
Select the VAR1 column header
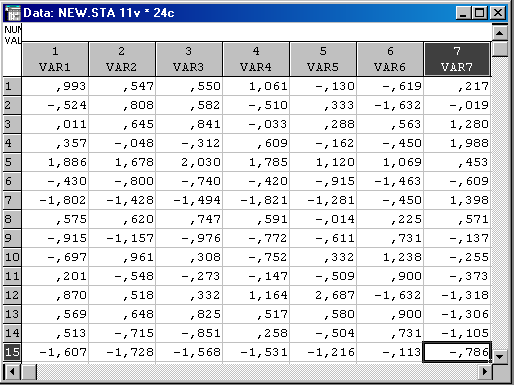pos(55,59)
